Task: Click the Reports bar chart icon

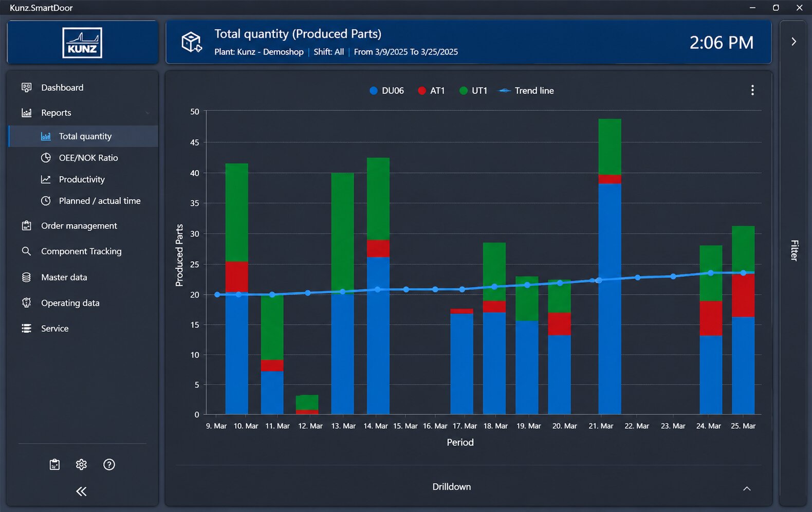Action: point(27,113)
